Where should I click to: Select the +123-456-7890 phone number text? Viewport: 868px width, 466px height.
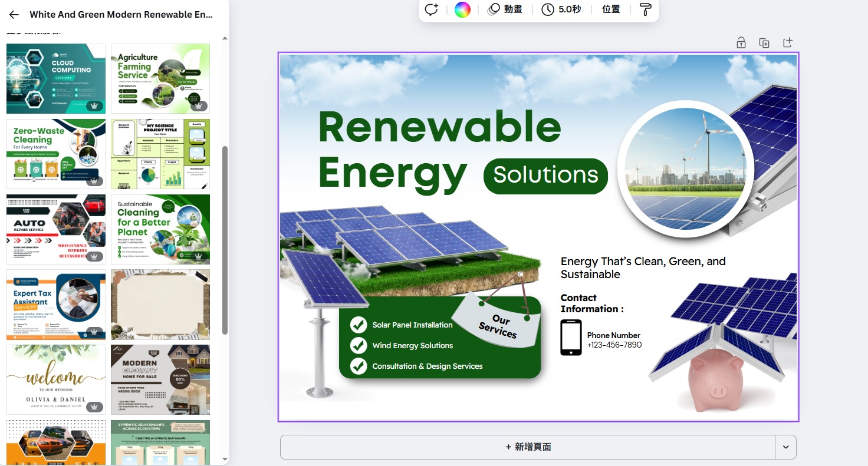(x=614, y=345)
